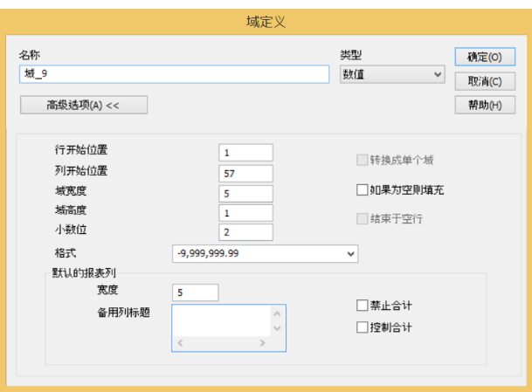Click right arrow of horizontal scrollbar
Viewport: 532px width, 392px height.
[x=262, y=343]
